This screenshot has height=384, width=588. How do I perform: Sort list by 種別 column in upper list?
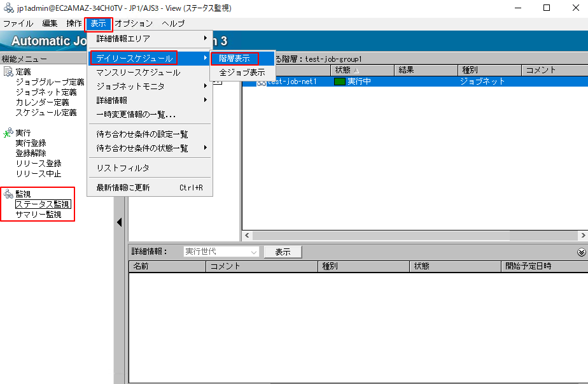tap(490, 70)
